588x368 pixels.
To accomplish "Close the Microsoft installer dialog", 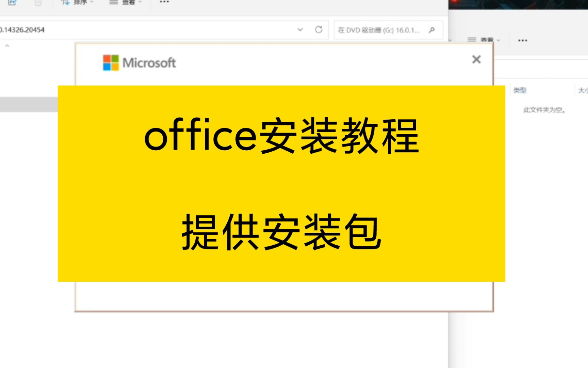I will (x=476, y=59).
